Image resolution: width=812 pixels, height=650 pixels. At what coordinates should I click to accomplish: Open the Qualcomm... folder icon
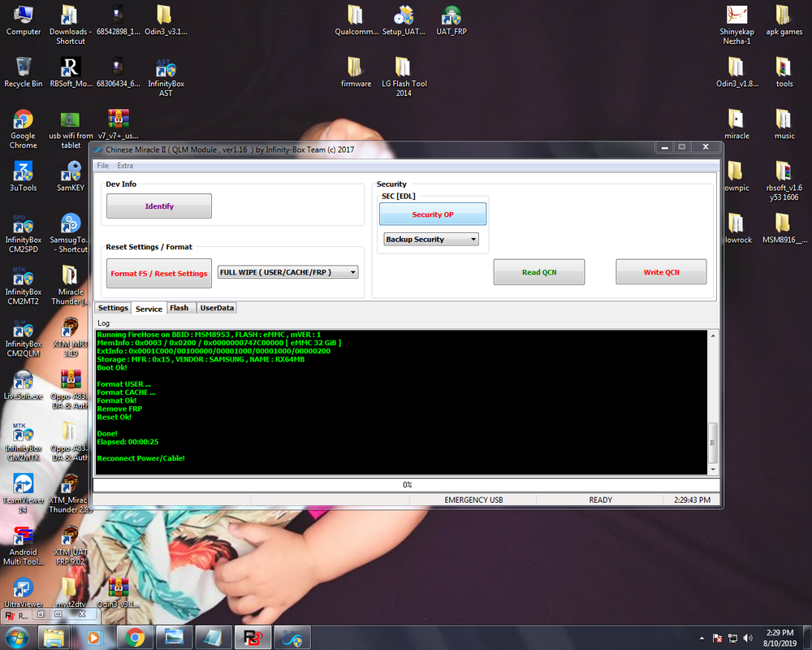(x=356, y=21)
